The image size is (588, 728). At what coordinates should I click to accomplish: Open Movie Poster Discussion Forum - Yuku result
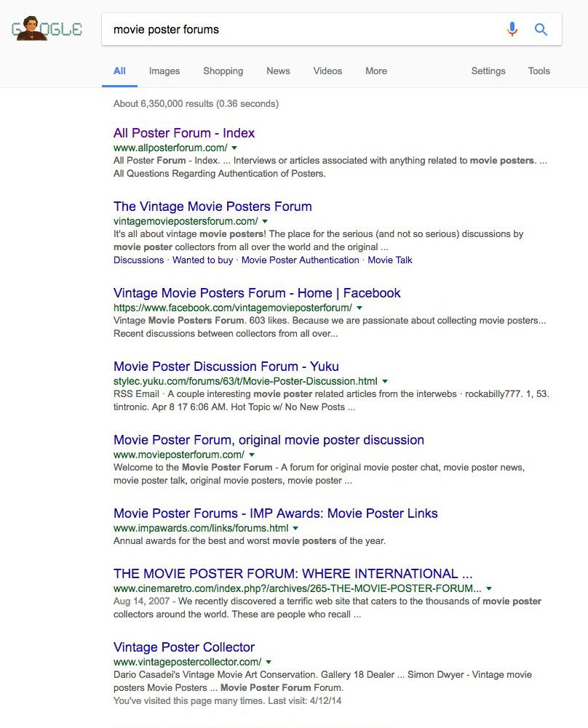point(226,367)
